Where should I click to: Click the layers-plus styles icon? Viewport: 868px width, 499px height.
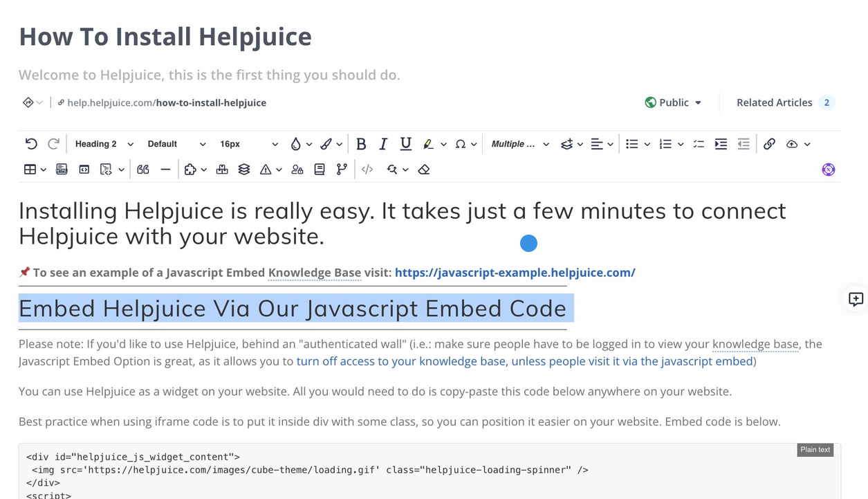coord(566,144)
